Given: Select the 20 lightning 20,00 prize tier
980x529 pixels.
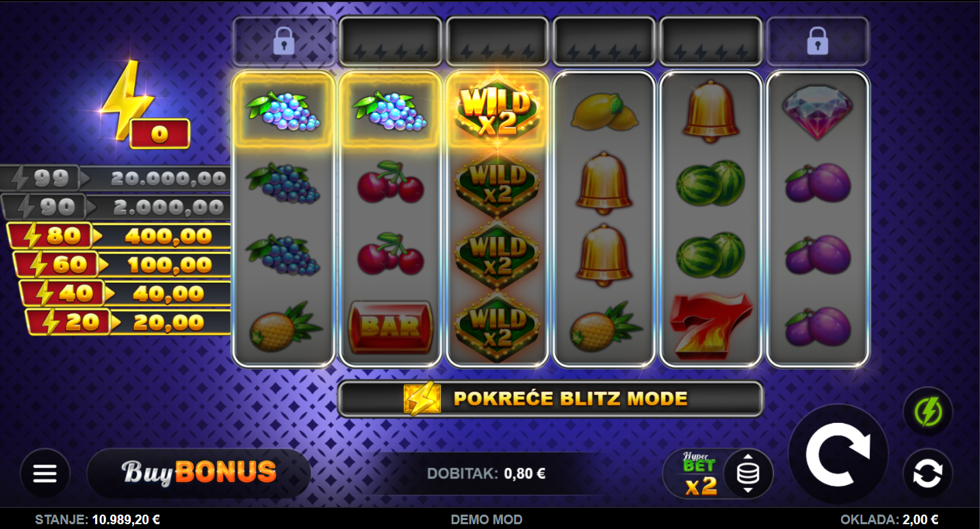Looking at the screenshot, I should tap(129, 322).
